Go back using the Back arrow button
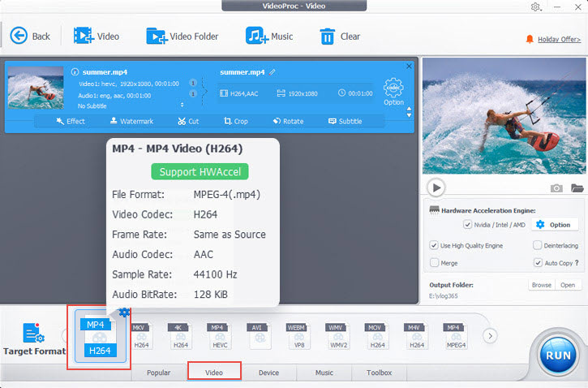Viewport: 588px width, 388px height. click(x=30, y=36)
